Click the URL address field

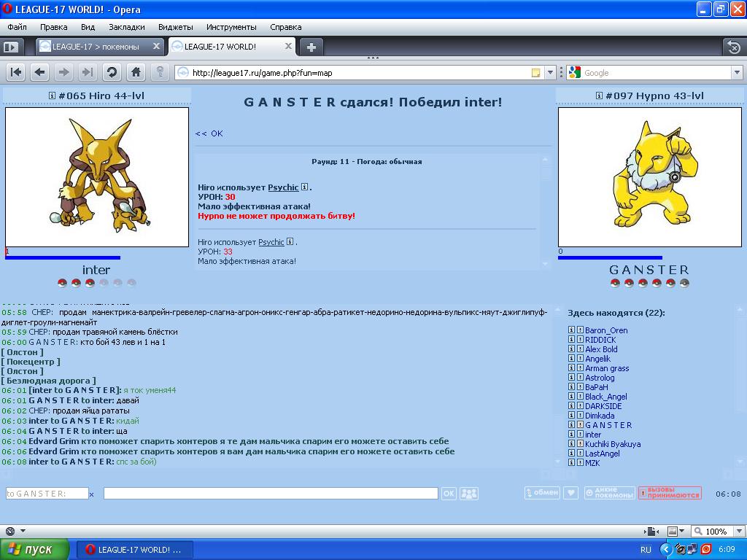[x=360, y=73]
